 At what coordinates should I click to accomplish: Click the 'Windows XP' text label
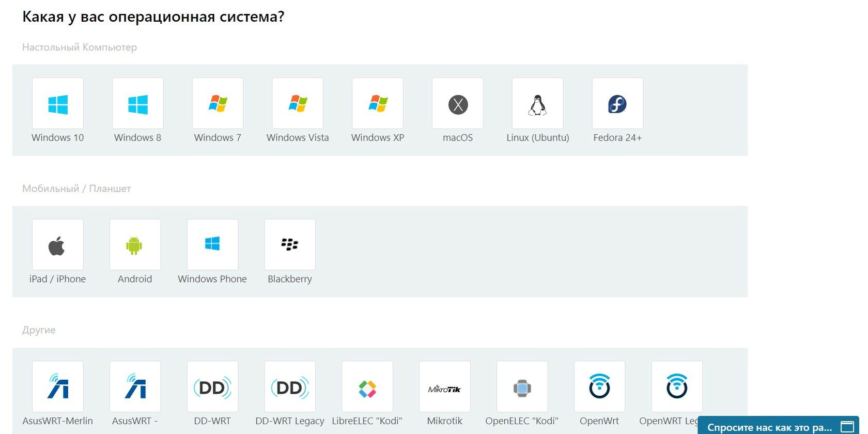pos(378,137)
